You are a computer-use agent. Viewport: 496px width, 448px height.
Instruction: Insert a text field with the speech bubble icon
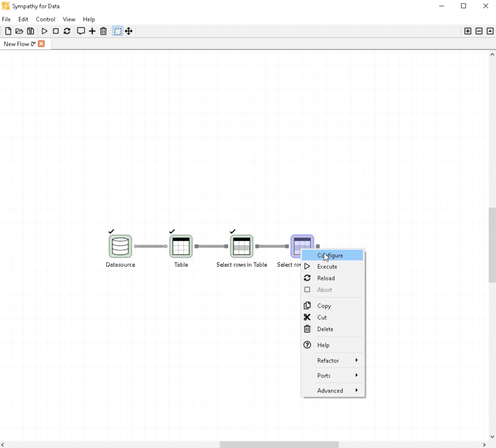point(81,31)
